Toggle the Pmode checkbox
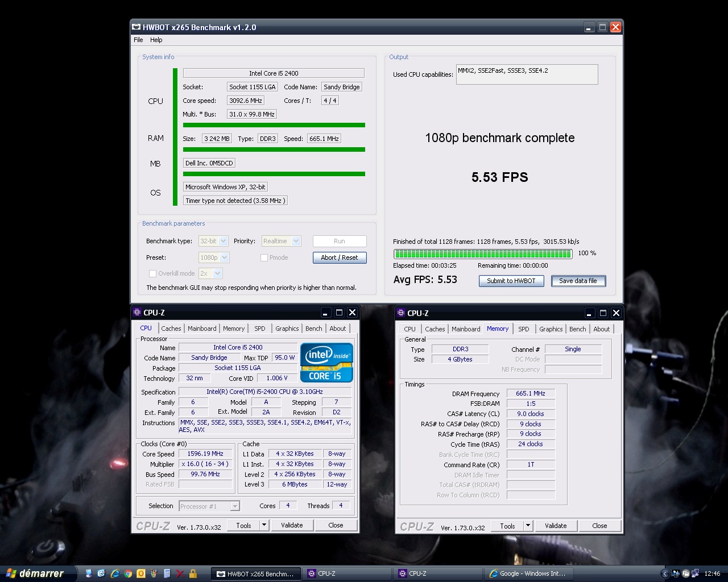 click(x=264, y=257)
